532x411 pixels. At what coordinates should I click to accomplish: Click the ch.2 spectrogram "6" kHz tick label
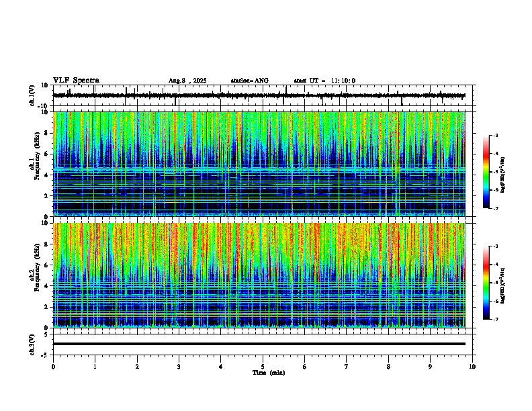click(47, 265)
